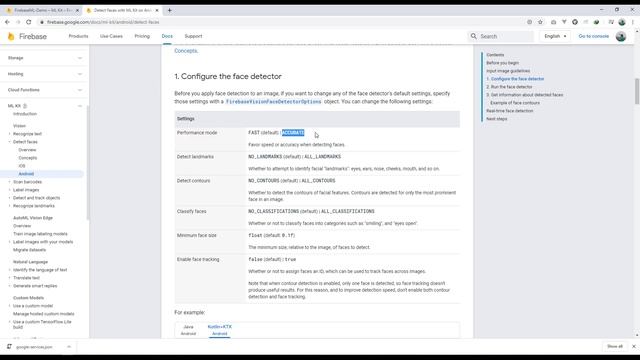The height and width of the screenshot is (360, 640).
Task: Open Detect faces Overview
Action: pyautogui.click(x=27, y=150)
